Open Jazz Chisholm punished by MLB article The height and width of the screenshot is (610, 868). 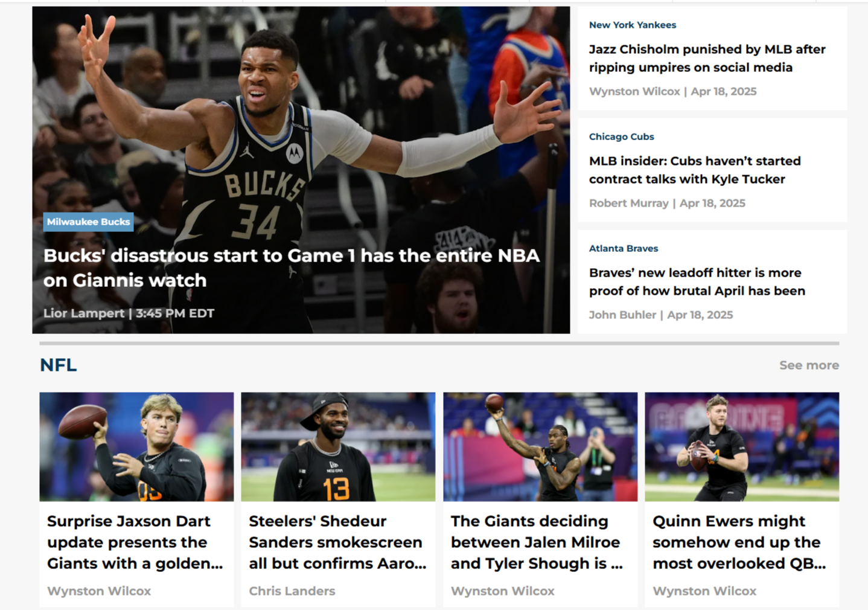tap(707, 58)
